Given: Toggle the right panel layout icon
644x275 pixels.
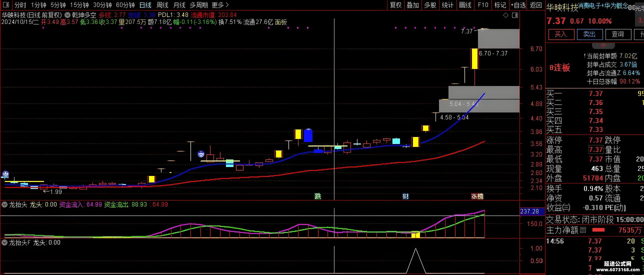Looking at the screenshot, I should click(515, 15).
